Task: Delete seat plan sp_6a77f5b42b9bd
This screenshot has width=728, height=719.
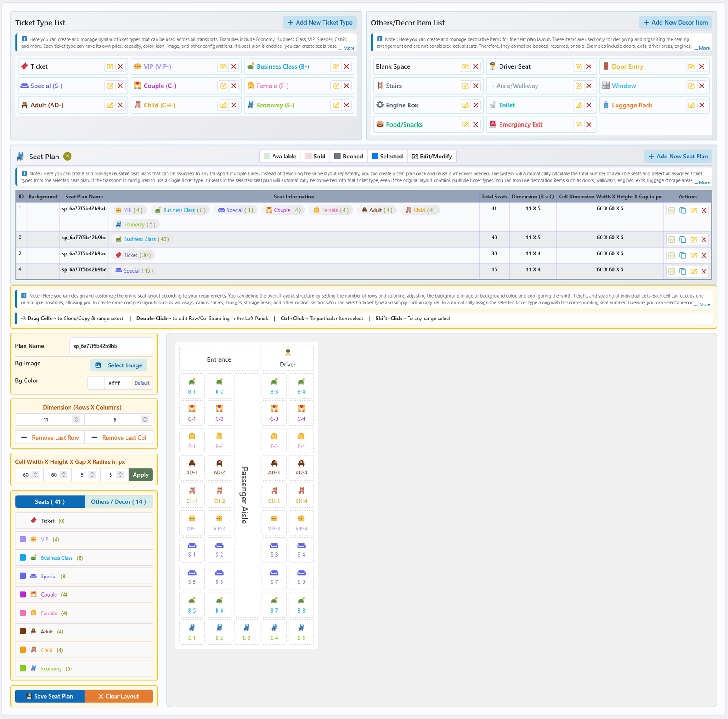Action: click(704, 255)
